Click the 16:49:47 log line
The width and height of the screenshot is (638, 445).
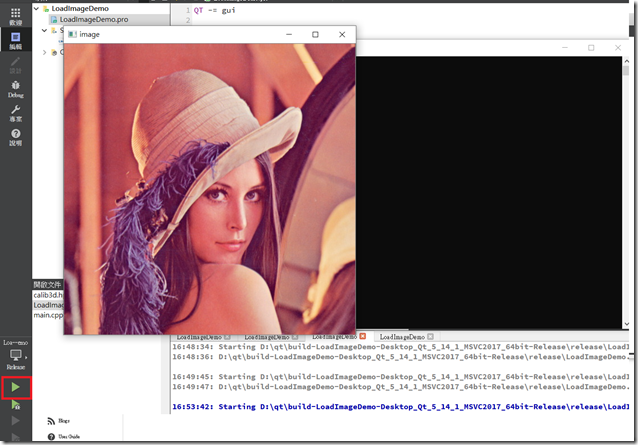(400, 386)
